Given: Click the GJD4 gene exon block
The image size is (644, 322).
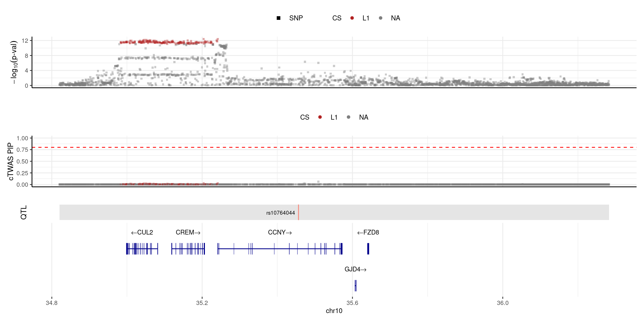Looking at the screenshot, I should (x=355, y=286).
